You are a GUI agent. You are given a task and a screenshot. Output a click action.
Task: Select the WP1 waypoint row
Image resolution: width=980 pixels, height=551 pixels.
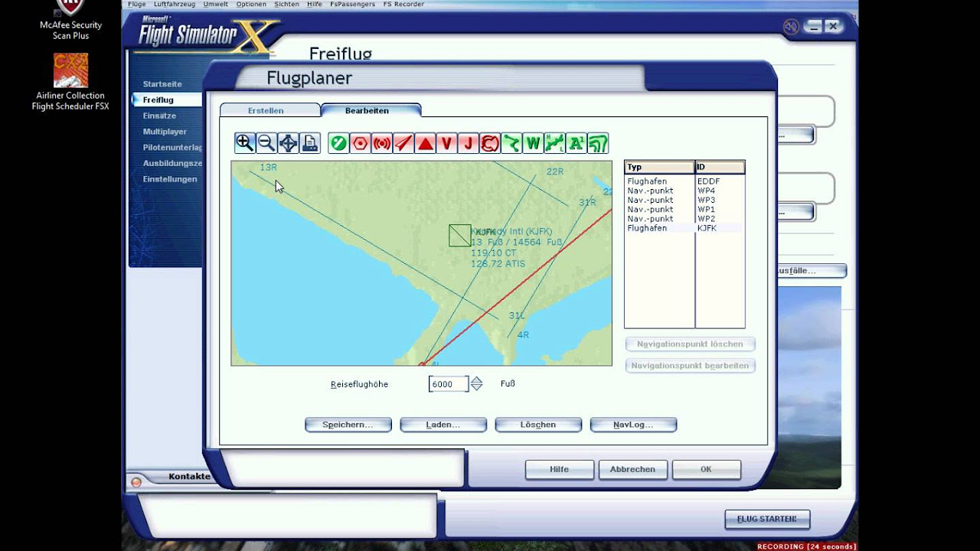(x=684, y=209)
